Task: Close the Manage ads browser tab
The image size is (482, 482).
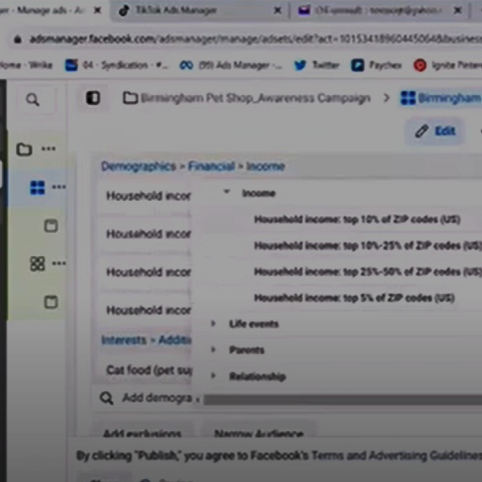Action: tap(97, 10)
